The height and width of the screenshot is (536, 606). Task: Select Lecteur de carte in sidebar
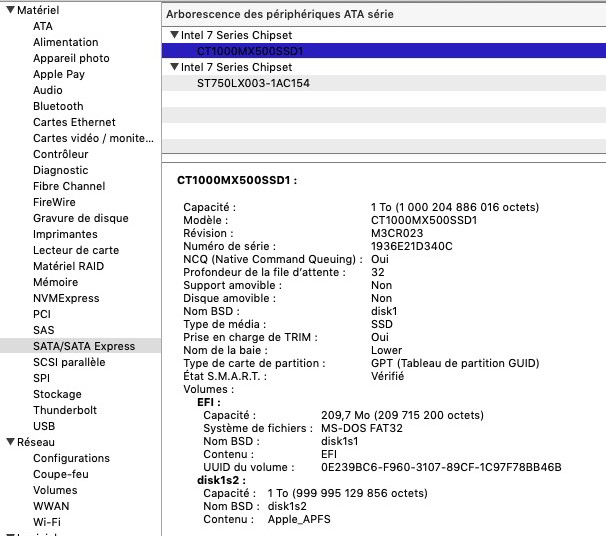click(76, 250)
